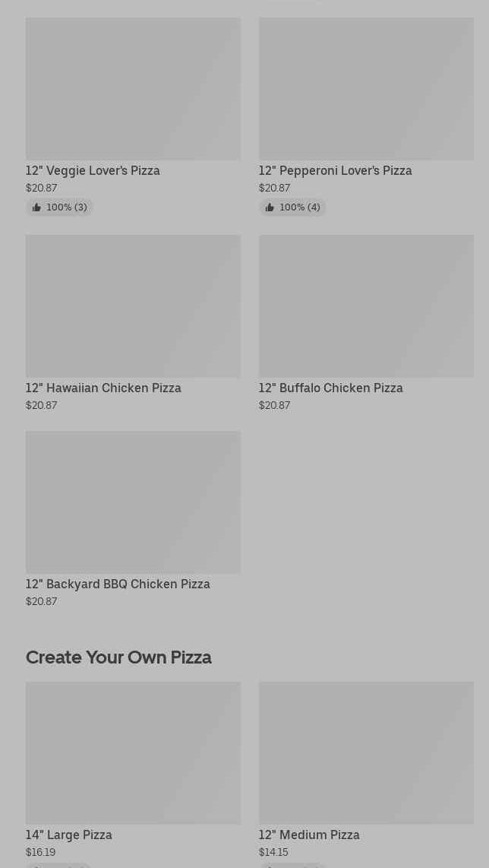Click the Create Your Own Pizza heading
This screenshot has width=489, height=868.
click(x=119, y=657)
